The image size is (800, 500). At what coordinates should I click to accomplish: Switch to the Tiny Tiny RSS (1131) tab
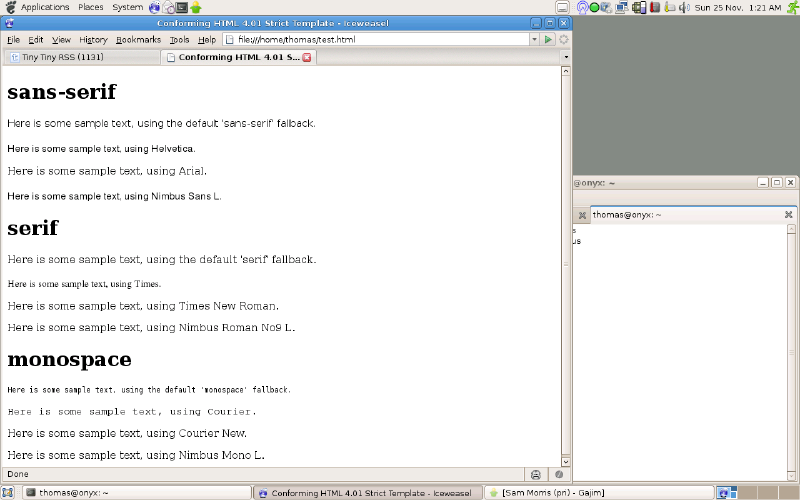82,57
